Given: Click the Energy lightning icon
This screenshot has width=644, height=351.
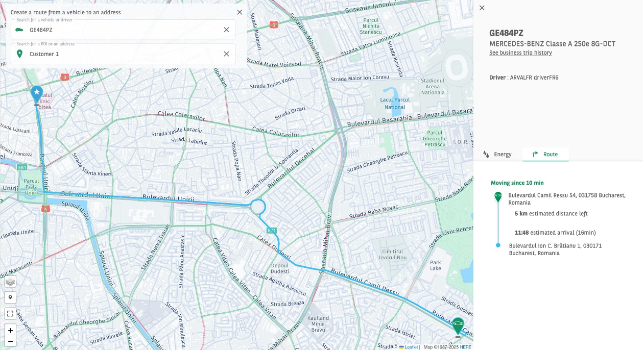Looking at the screenshot, I should point(485,154).
